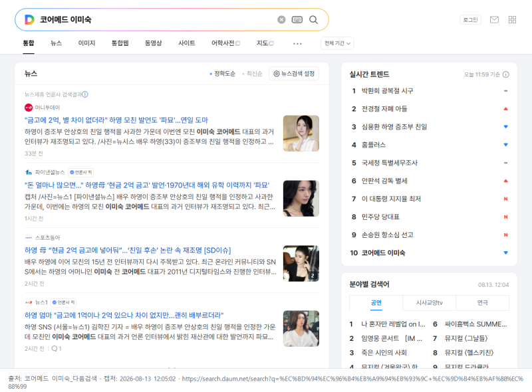The height and width of the screenshot is (392, 532).
Task: Open the 전체 기간 dropdown
Action: pyautogui.click(x=337, y=43)
